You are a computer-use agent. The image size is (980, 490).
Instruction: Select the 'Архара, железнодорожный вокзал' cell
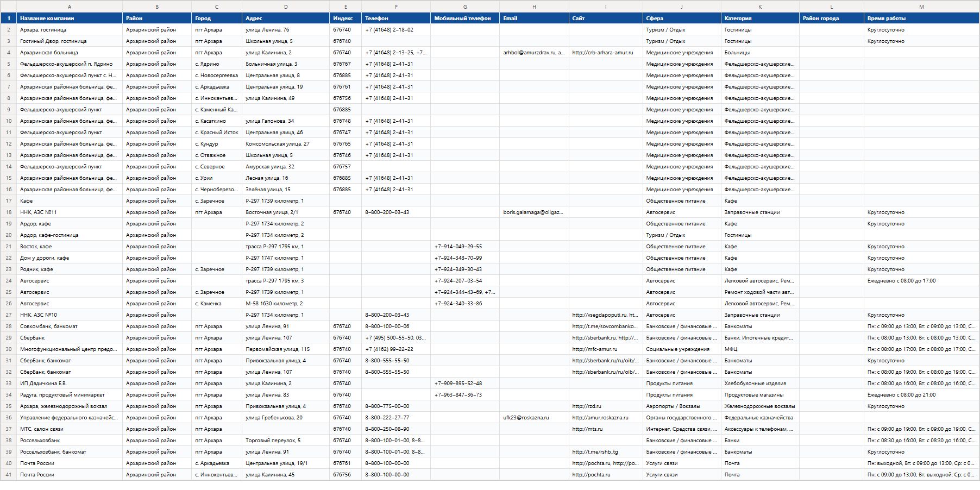pos(70,406)
